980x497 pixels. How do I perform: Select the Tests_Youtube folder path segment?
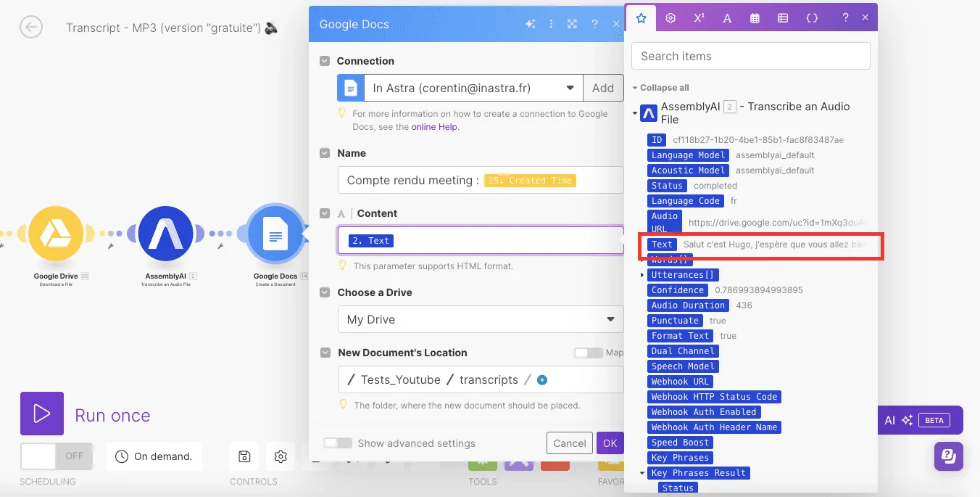pyautogui.click(x=400, y=380)
